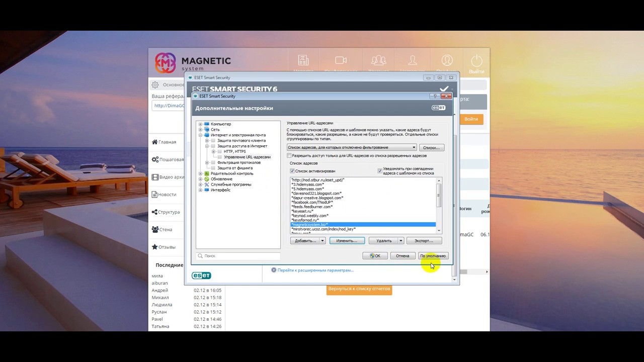
Task: Collapse Интернет и электронная почта node
Action: 200,135
